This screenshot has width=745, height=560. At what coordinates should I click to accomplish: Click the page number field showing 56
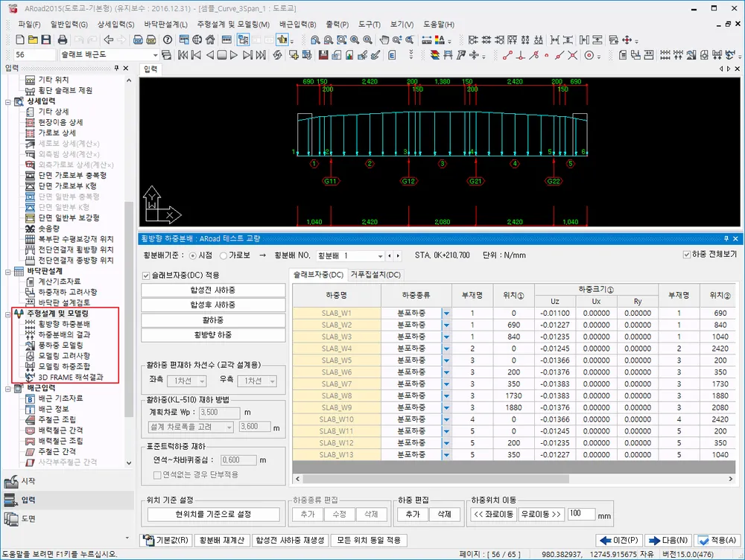(34, 55)
